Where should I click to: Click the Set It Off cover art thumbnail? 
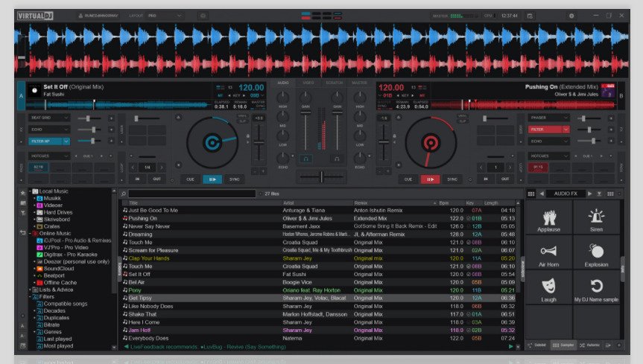coord(34,91)
